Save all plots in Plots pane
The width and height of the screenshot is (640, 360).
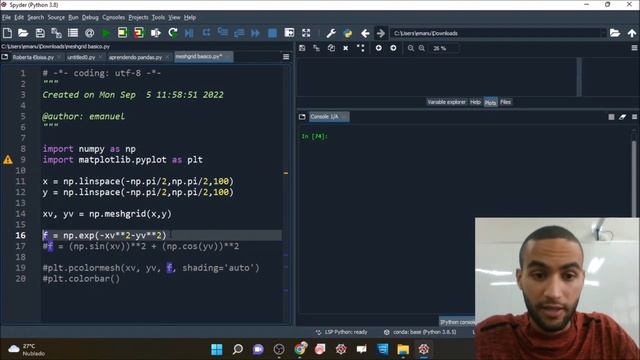point(316,48)
